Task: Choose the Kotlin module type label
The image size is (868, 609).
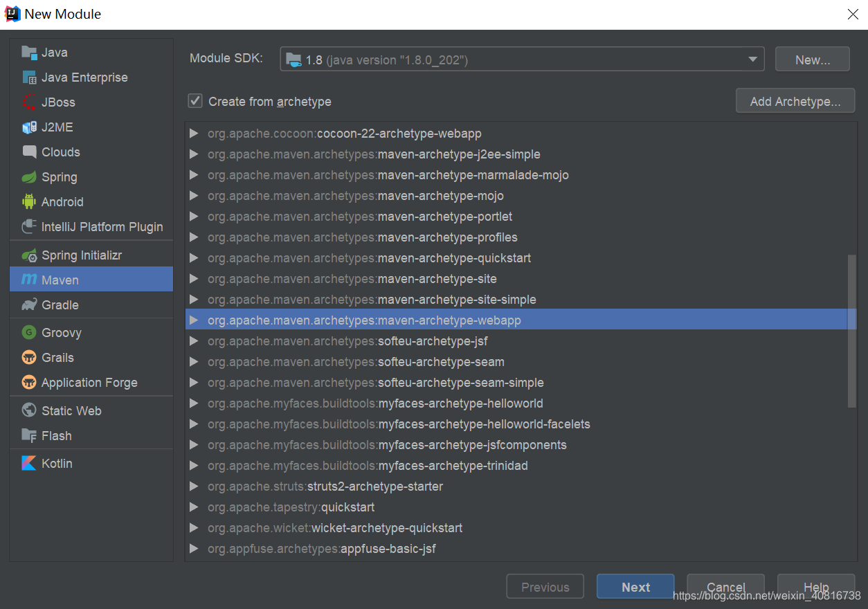Action: (x=57, y=464)
